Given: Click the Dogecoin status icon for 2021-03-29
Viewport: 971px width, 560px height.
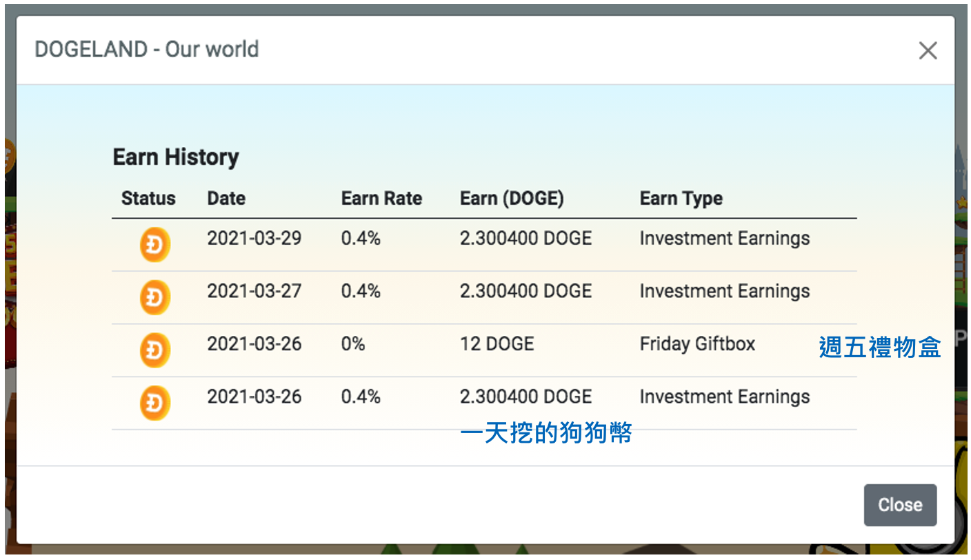Looking at the screenshot, I should pyautogui.click(x=155, y=245).
